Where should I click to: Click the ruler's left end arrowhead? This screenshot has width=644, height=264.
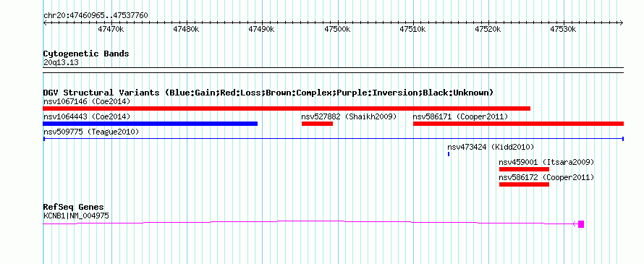pyautogui.click(x=46, y=23)
